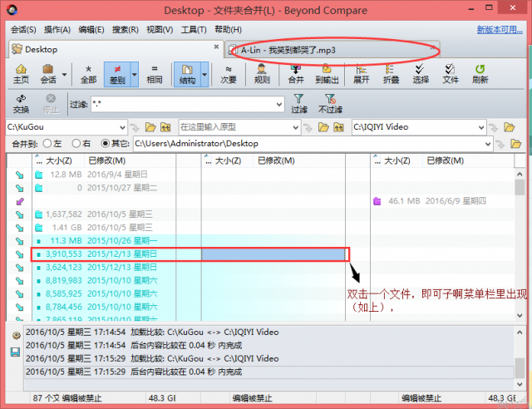Image resolution: width=532 pixels, height=409 pixels.
Task: Click the 文件 files selection icon
Action: pyautogui.click(x=451, y=74)
